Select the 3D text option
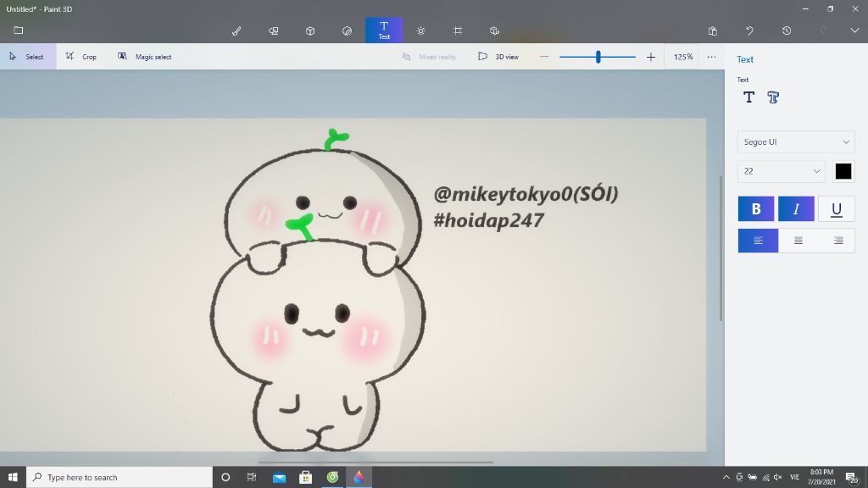Image resolution: width=868 pixels, height=488 pixels. 773,97
